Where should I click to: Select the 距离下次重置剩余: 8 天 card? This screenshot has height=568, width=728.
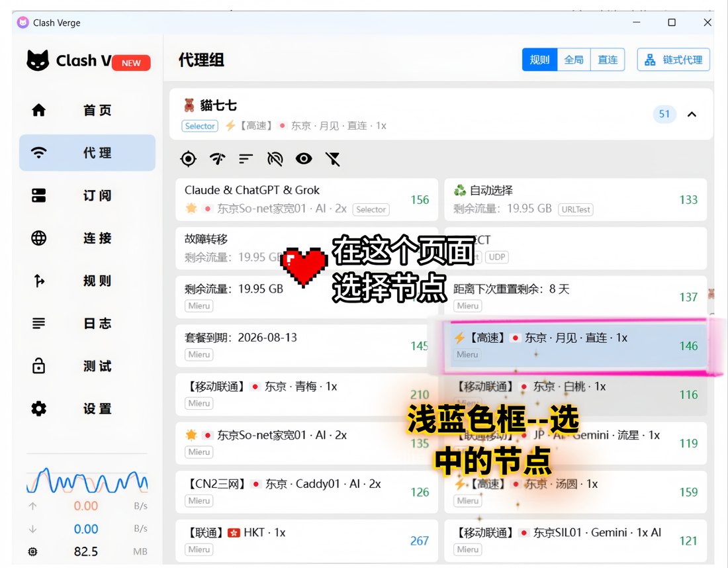[x=575, y=297]
